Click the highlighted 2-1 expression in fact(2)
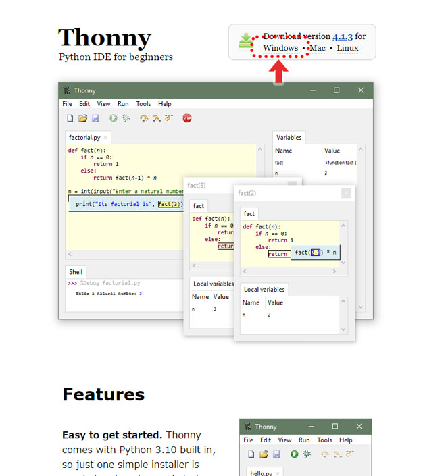Viewport: 448px width, 476px height. point(316,253)
